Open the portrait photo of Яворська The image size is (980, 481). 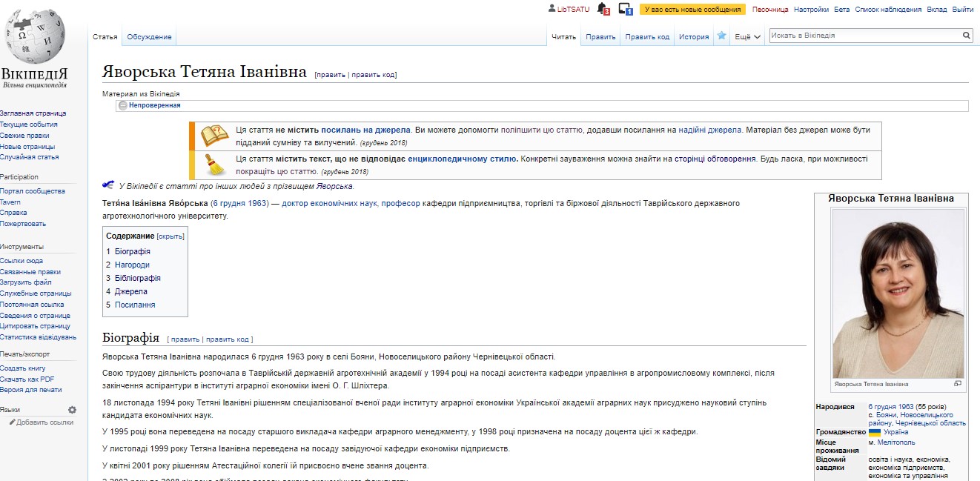898,293
